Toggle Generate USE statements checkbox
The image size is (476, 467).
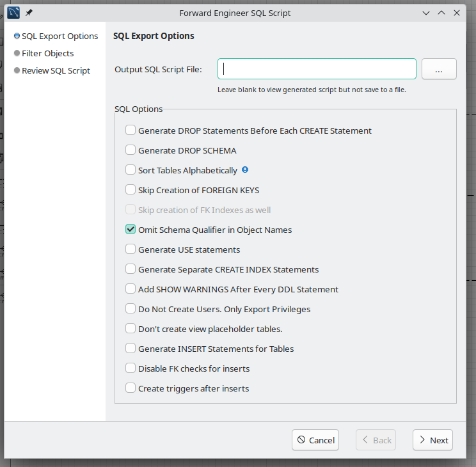click(x=131, y=249)
